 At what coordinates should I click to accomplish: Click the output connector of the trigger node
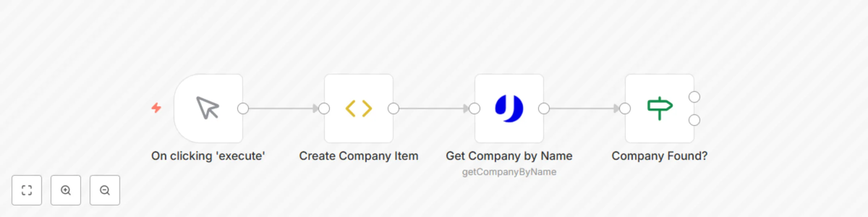click(243, 108)
